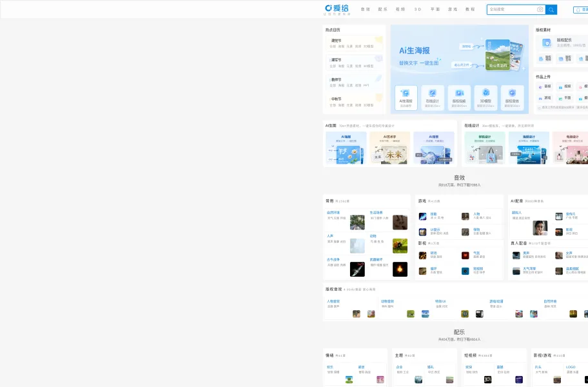The image size is (588, 387).
Task: Select the 在线设计 banner tab icon
Action: pyautogui.click(x=433, y=93)
